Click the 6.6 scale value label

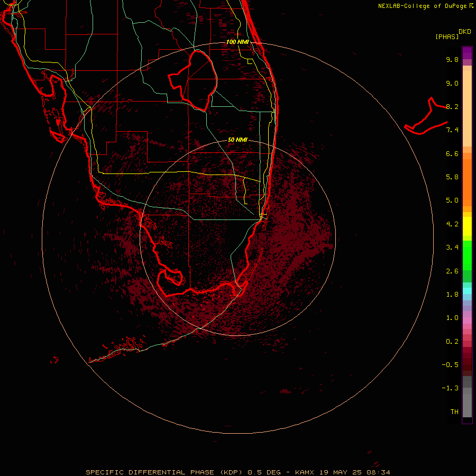[452, 153]
